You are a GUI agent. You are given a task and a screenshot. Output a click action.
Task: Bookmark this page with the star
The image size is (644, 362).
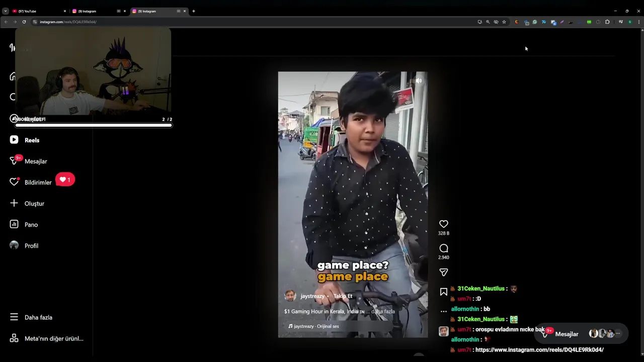(504, 22)
